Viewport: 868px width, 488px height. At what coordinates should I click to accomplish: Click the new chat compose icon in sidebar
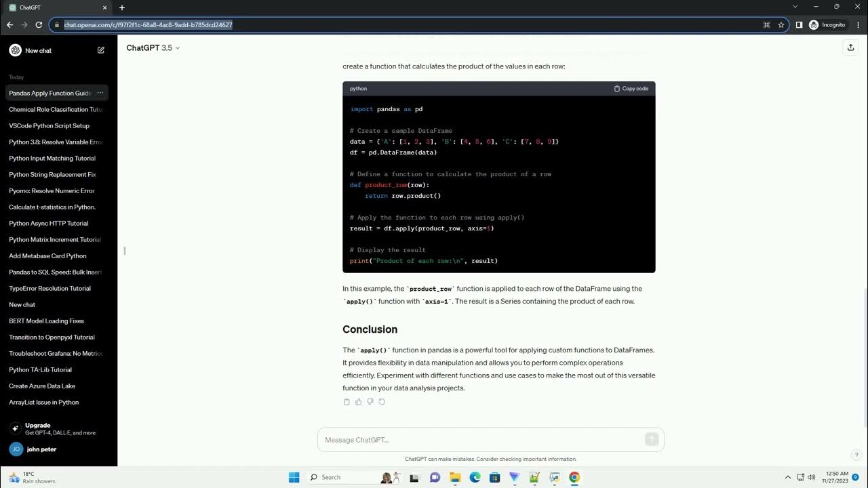101,50
